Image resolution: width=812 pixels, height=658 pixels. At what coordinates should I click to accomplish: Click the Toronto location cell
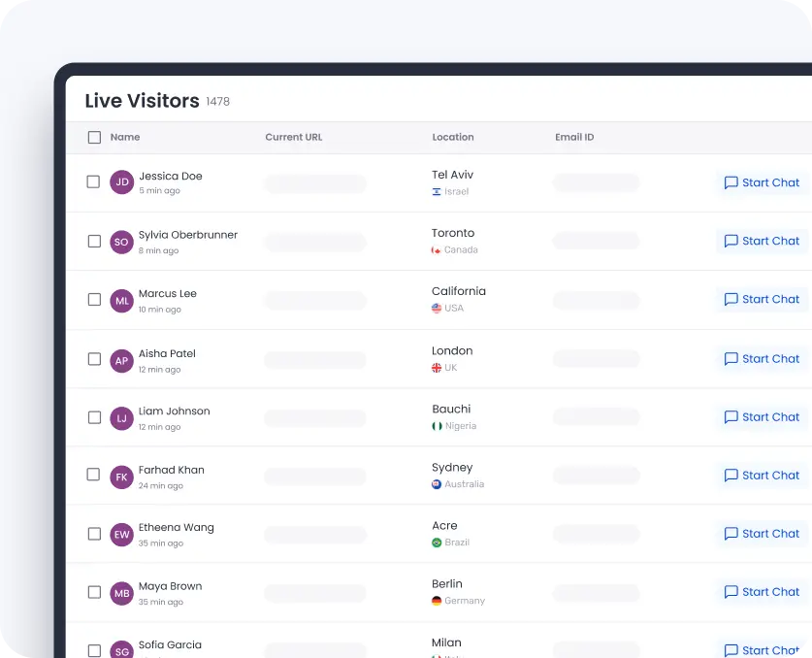pyautogui.click(x=453, y=233)
